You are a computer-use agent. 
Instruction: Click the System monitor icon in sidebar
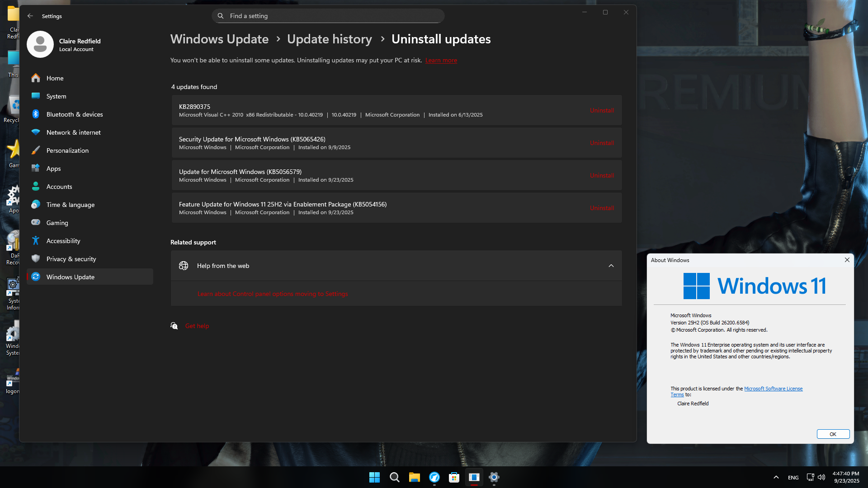(36, 96)
